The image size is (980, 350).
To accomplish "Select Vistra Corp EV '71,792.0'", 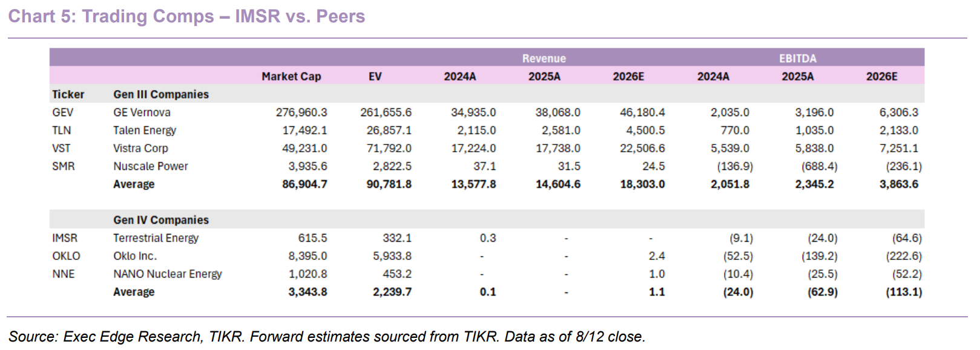I will [x=389, y=148].
